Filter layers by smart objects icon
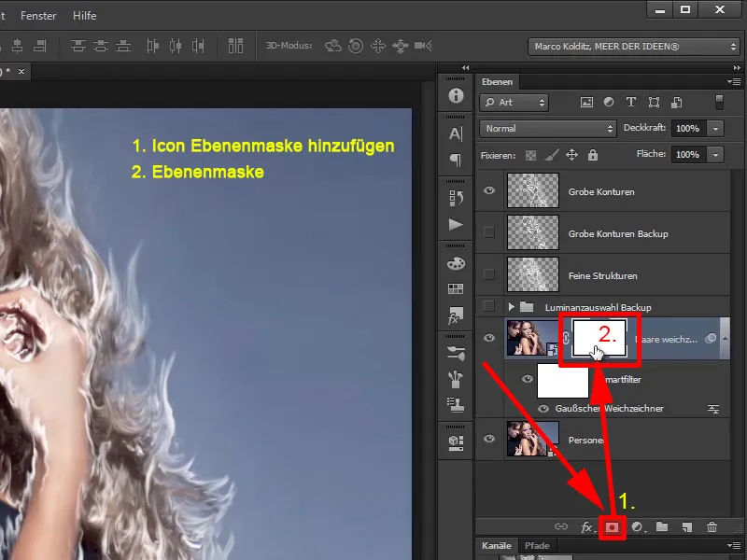This screenshot has height=560, width=747. pos(676,103)
